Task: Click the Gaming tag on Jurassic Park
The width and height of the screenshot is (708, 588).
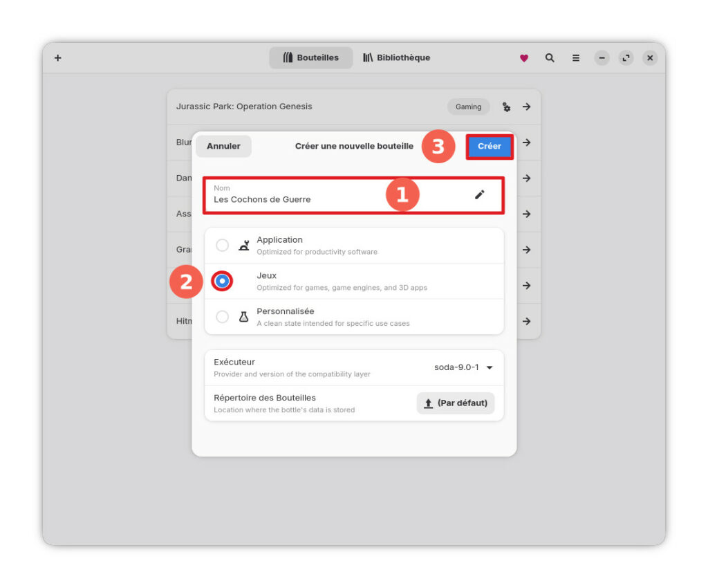Action: pos(468,107)
